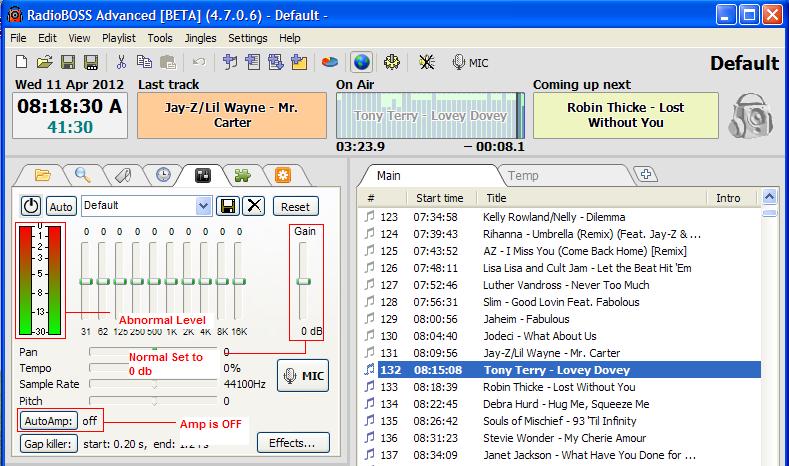
Task: Open the Effects... dialog
Action: [x=293, y=443]
